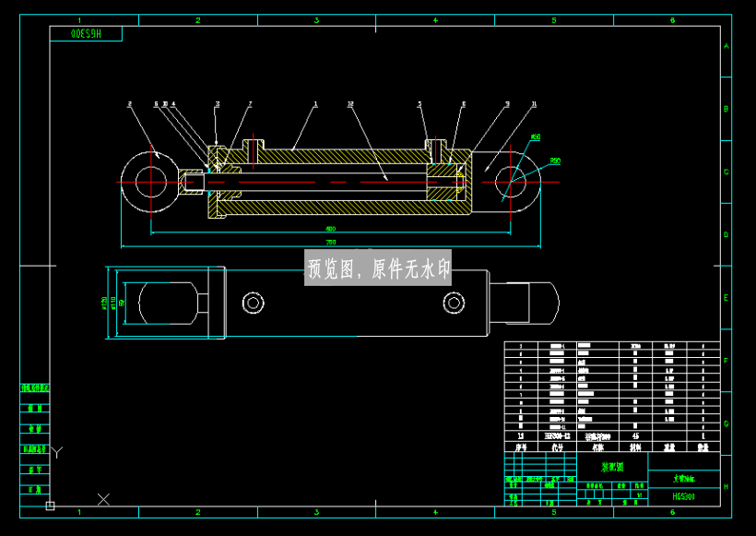Select part callout number 1
The height and width of the screenshot is (536, 756).
(316, 103)
